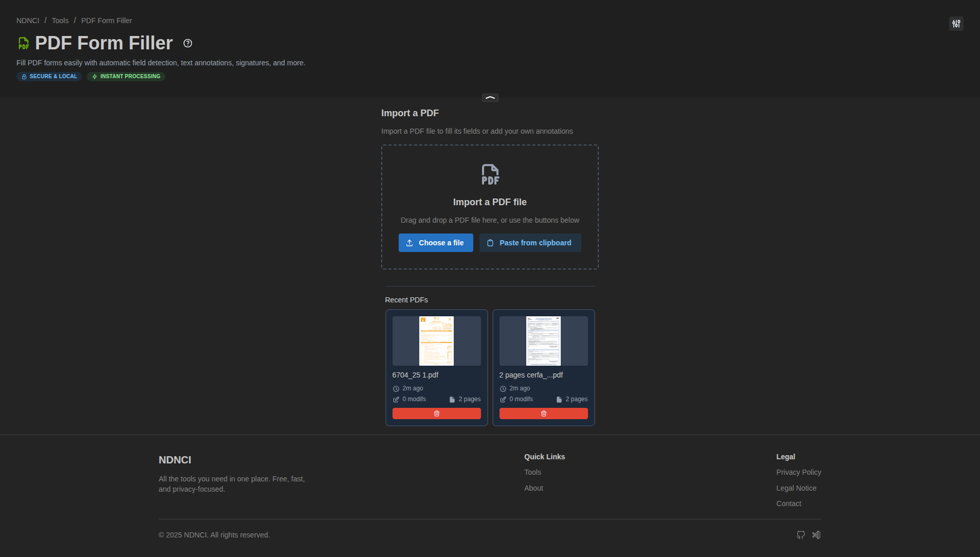Click the PDF icon inside the import drop zone
Viewport: 980px width, 557px height.
pos(489,174)
